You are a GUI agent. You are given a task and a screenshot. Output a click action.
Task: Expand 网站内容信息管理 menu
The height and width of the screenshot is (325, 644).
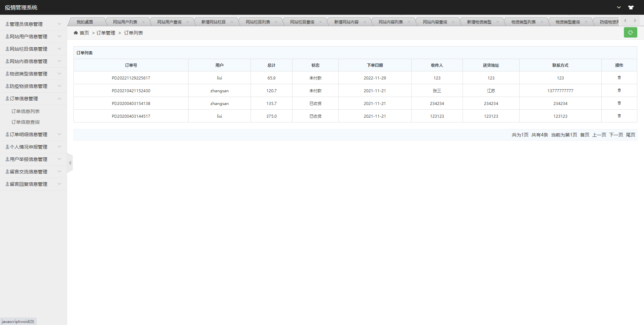tap(33, 61)
